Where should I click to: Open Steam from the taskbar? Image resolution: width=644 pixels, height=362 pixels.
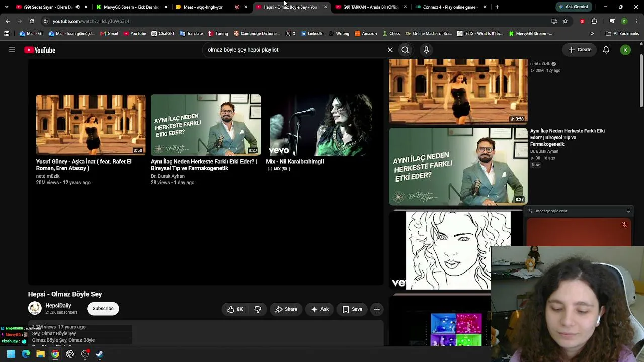click(x=100, y=354)
